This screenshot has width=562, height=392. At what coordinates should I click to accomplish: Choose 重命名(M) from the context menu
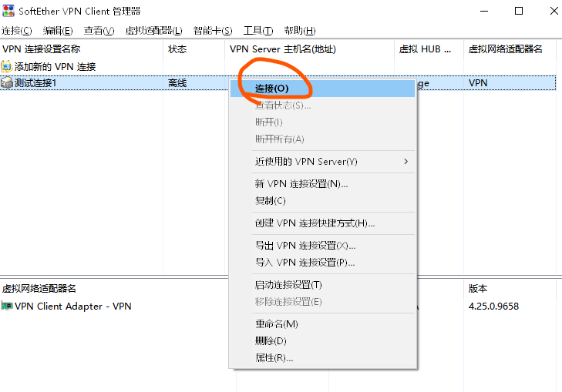(322, 323)
